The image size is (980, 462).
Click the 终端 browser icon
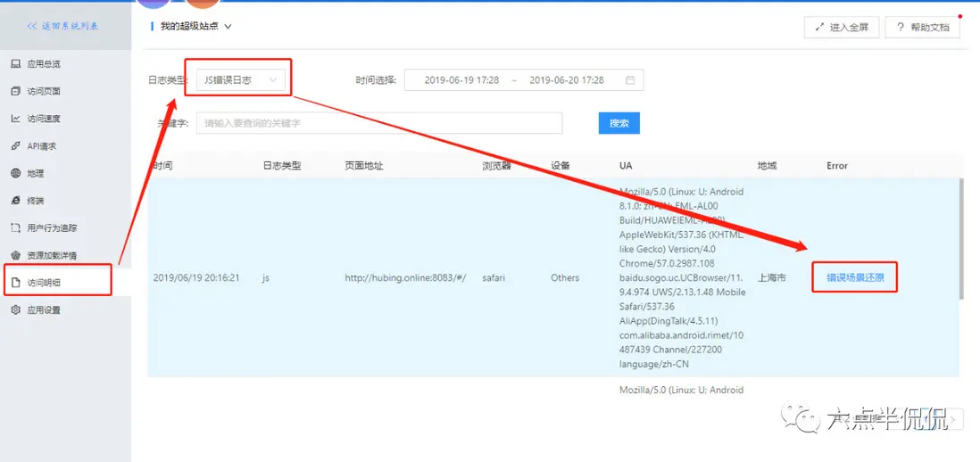point(16,201)
